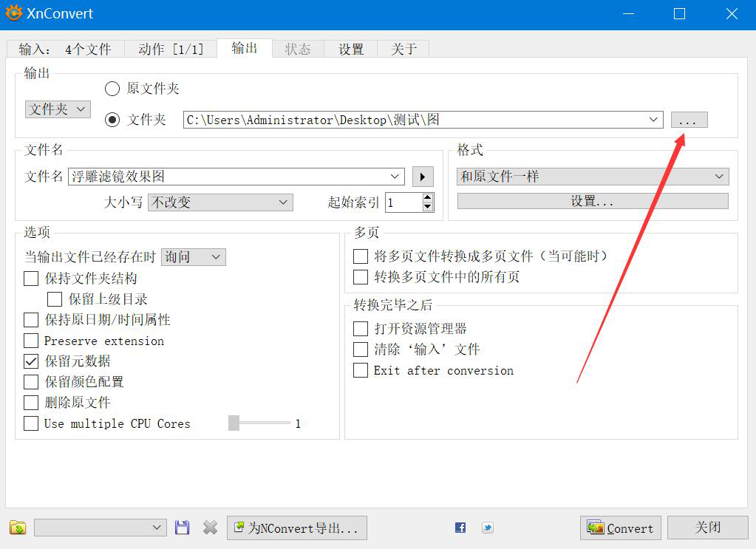Viewport: 756px width, 549px height.
Task: Open the 询问 overwrite behavior dropdown
Action: point(194,257)
